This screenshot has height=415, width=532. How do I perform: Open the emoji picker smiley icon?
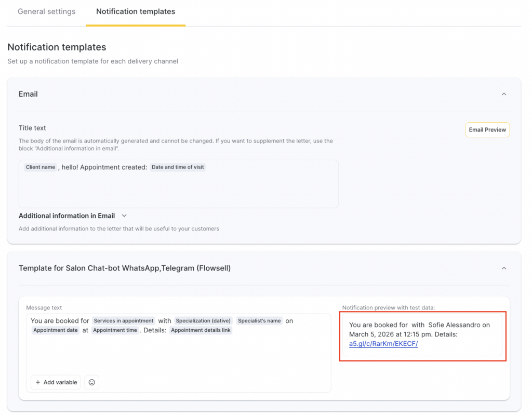[x=92, y=382]
